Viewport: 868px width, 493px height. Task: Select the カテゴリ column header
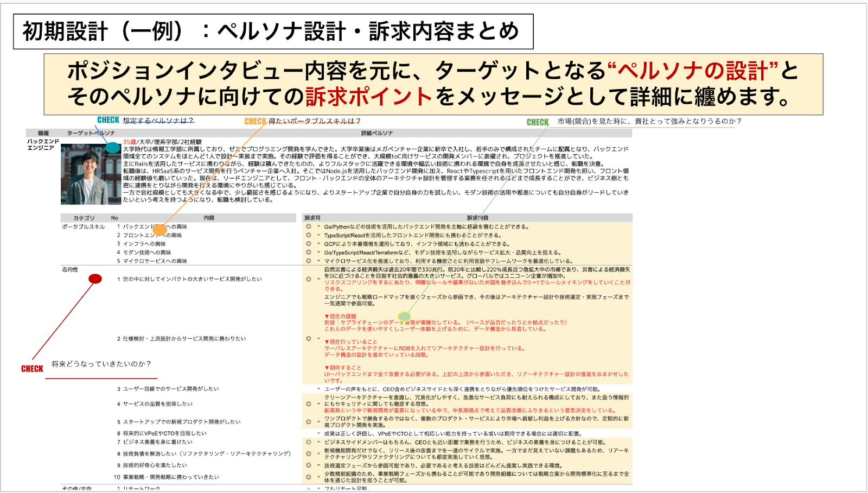tap(84, 218)
